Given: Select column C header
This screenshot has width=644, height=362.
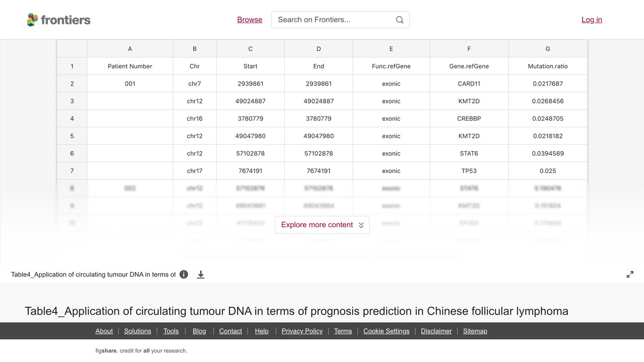Looking at the screenshot, I should (x=251, y=49).
